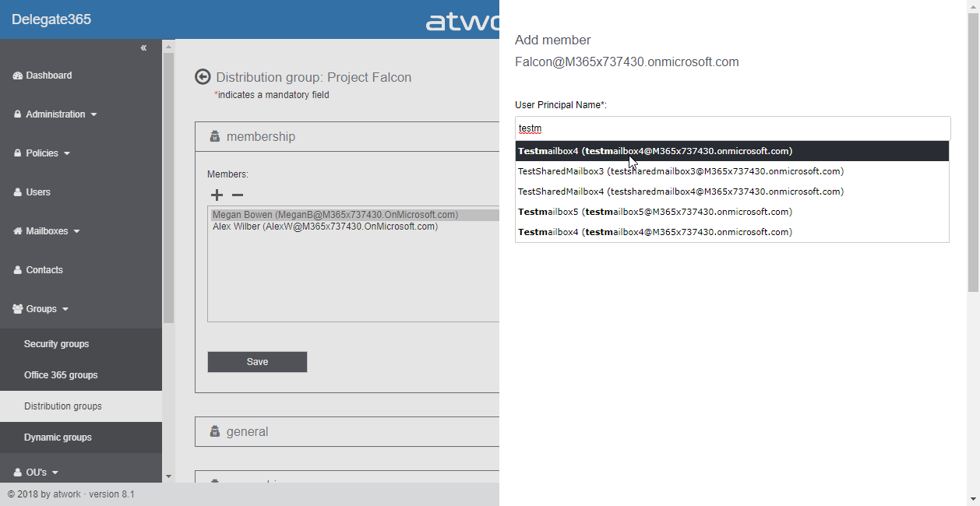
Task: Open Dynamic groups page
Action: tap(58, 437)
